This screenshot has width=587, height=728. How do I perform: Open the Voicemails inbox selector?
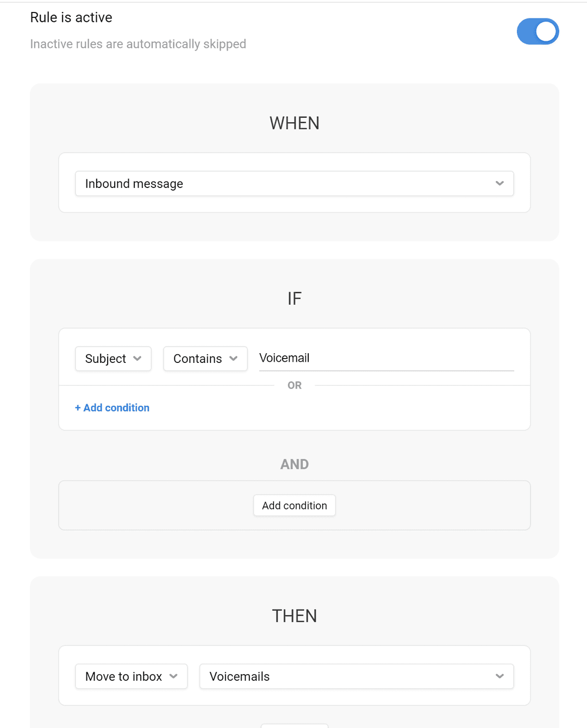tap(356, 676)
